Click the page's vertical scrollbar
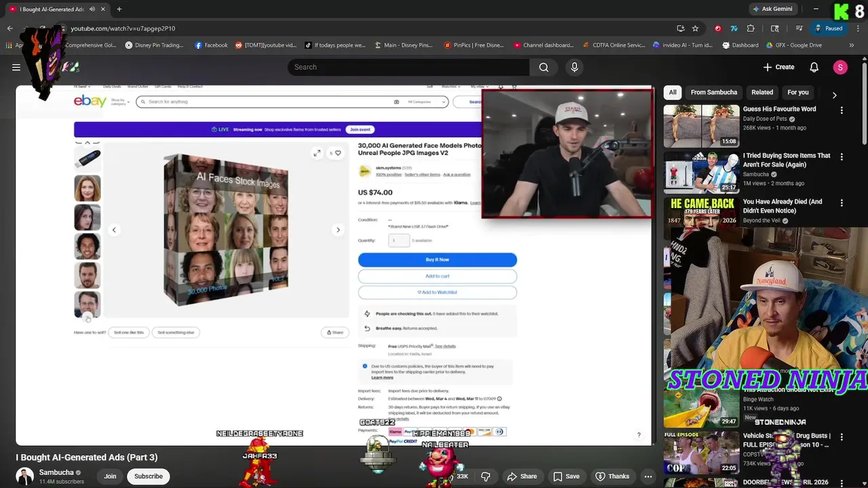This screenshot has width=868, height=488. (x=864, y=102)
